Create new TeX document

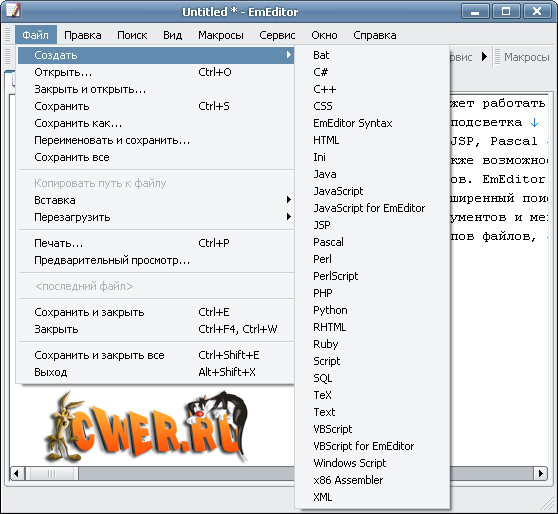point(372,395)
